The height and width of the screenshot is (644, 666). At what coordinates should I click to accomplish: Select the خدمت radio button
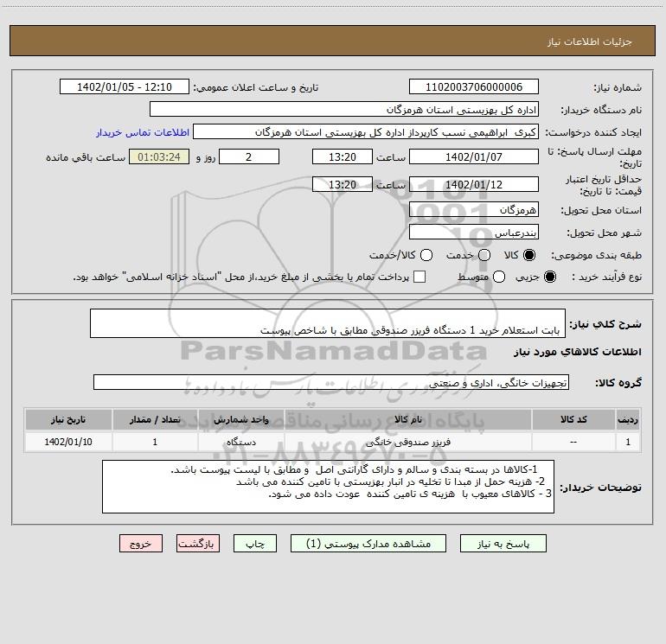(x=484, y=255)
